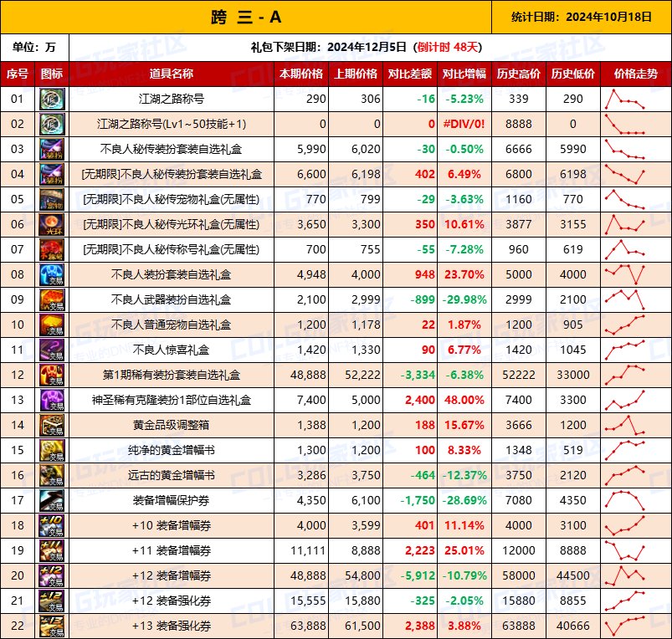Viewport: 672px width, 639px height.
Task: Click the 对比增幅 column header
Action: tap(464, 74)
